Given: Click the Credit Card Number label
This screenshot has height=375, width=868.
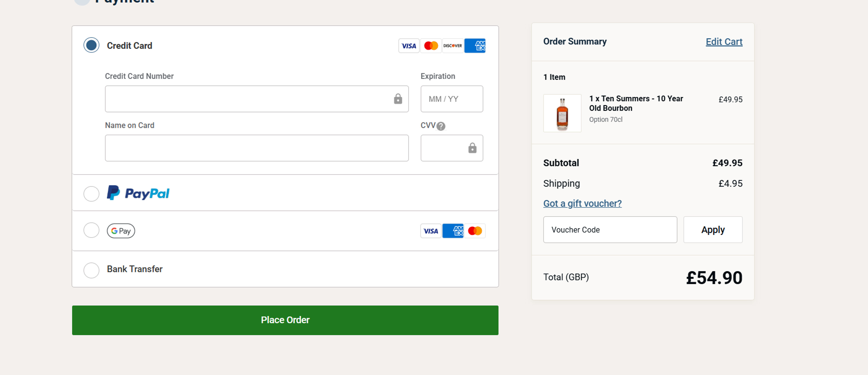Looking at the screenshot, I should pos(139,76).
